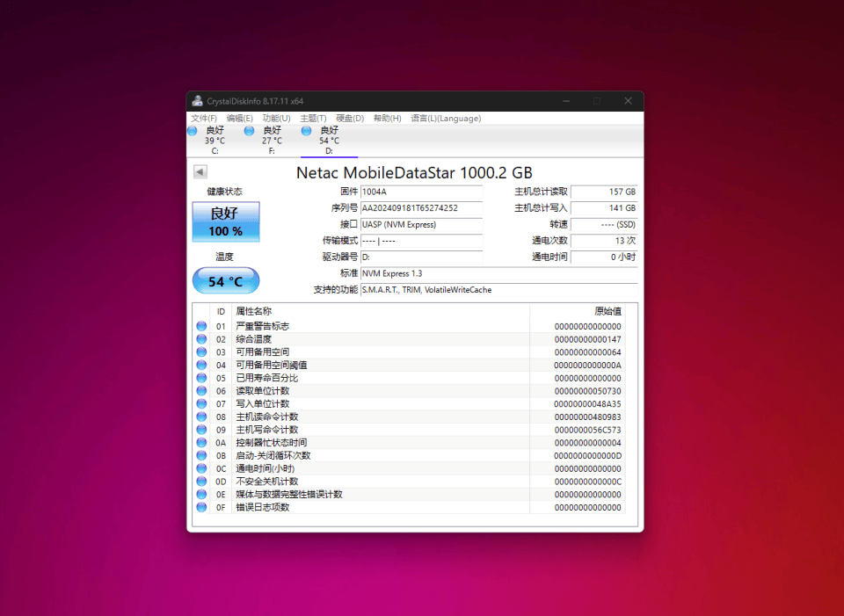The image size is (844, 616).
Task: Click the blue orb for attribute 01
Action: 201,326
